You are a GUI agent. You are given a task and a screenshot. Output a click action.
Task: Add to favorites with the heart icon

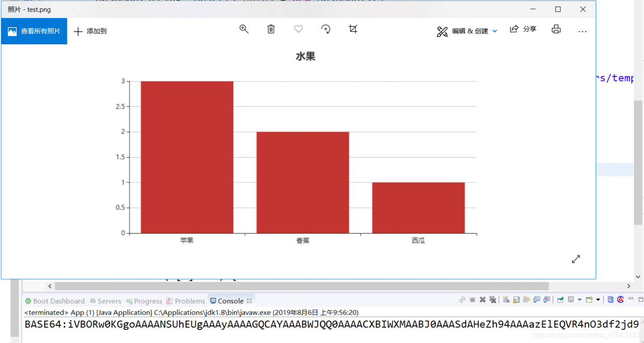click(298, 29)
